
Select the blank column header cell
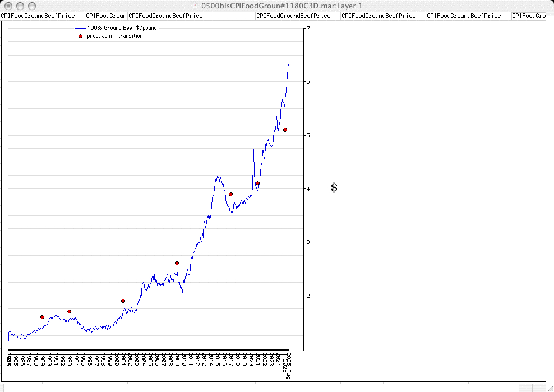(x=234, y=16)
